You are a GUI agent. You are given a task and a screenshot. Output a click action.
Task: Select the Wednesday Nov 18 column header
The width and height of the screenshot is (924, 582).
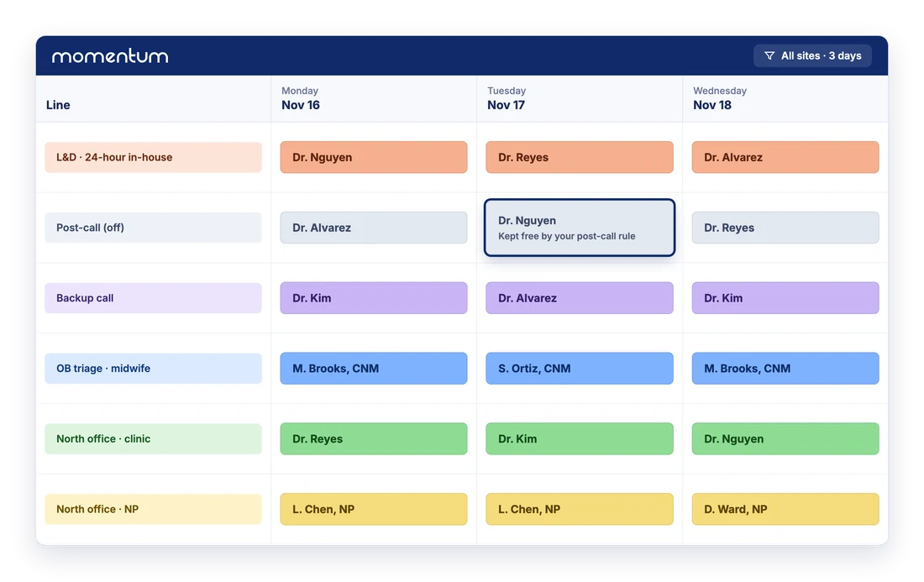785,98
